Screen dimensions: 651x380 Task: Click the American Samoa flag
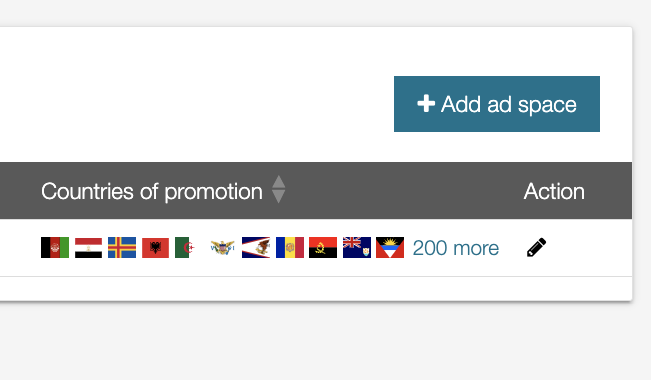coord(256,248)
